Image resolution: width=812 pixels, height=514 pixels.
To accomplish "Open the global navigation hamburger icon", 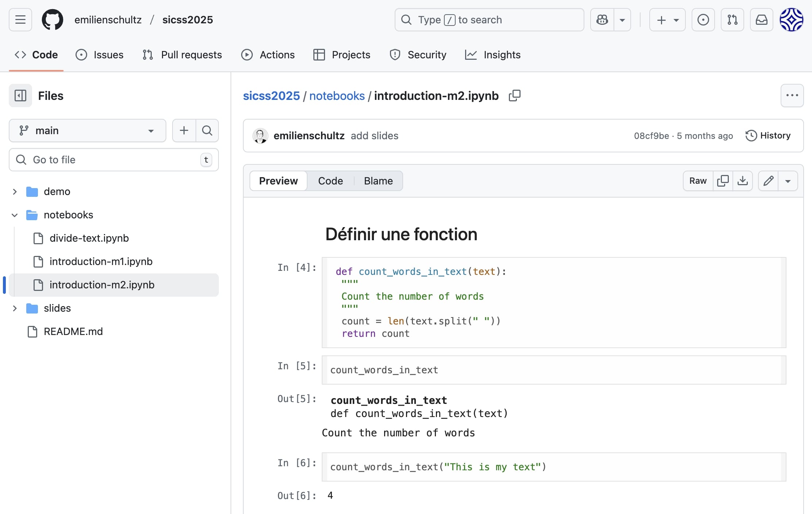I will coord(20,20).
